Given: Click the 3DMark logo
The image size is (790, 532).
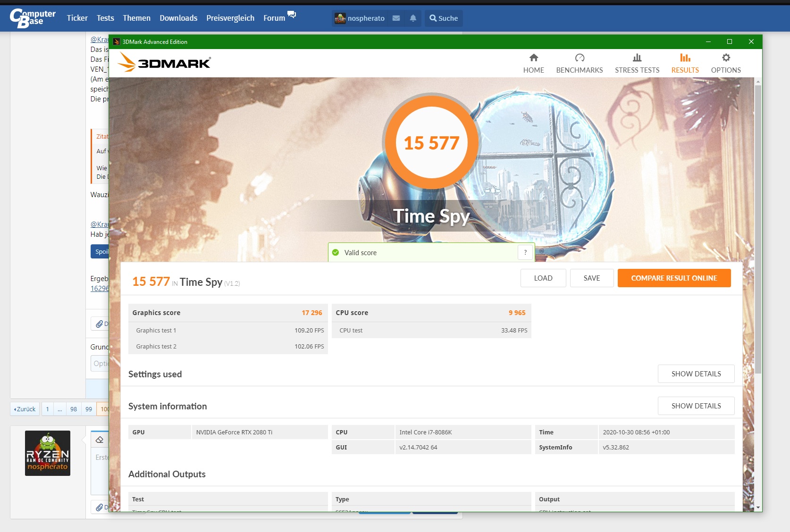Looking at the screenshot, I should 164,62.
